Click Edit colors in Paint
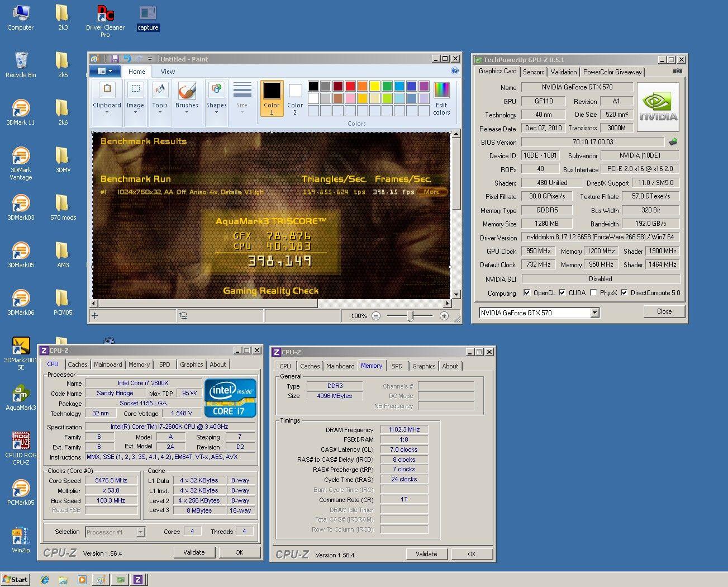 (x=441, y=99)
